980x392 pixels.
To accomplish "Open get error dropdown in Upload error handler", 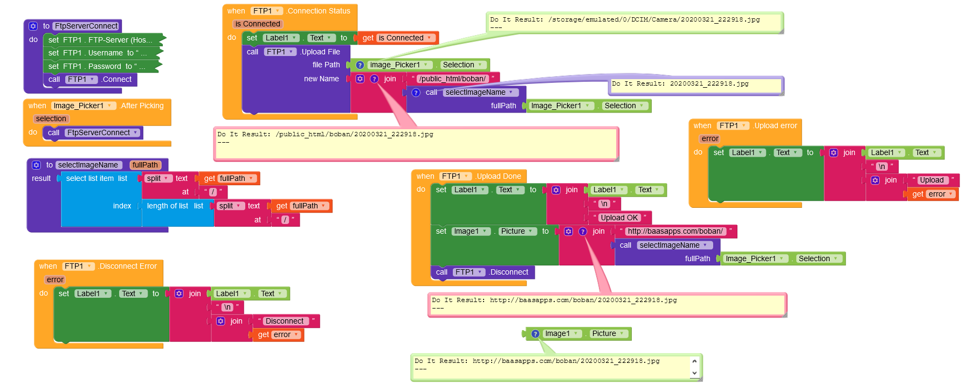I will [941, 194].
